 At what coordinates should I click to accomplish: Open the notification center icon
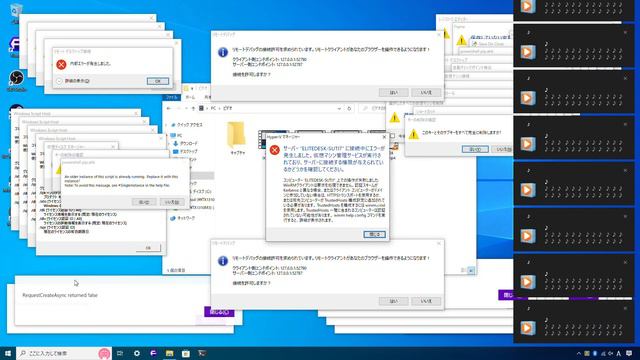[x=629, y=353]
